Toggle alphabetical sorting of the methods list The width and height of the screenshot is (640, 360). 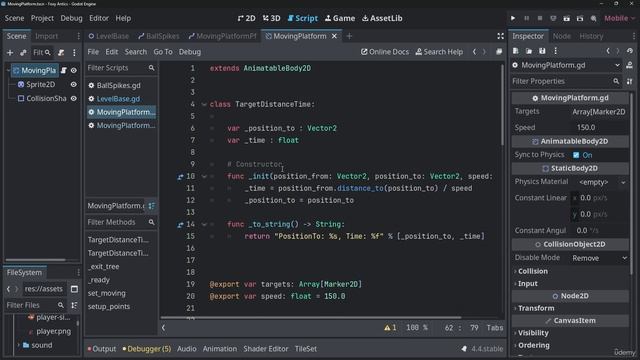151,206
